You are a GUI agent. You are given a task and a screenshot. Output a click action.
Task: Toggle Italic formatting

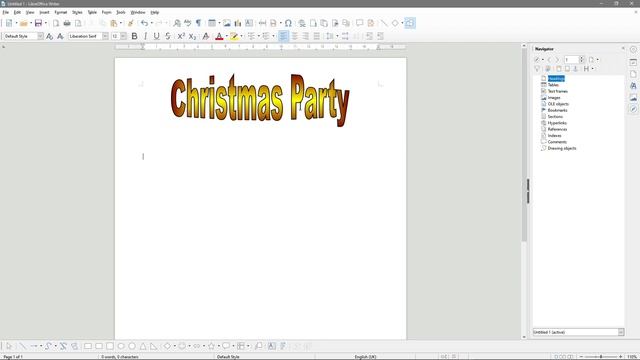(x=145, y=36)
